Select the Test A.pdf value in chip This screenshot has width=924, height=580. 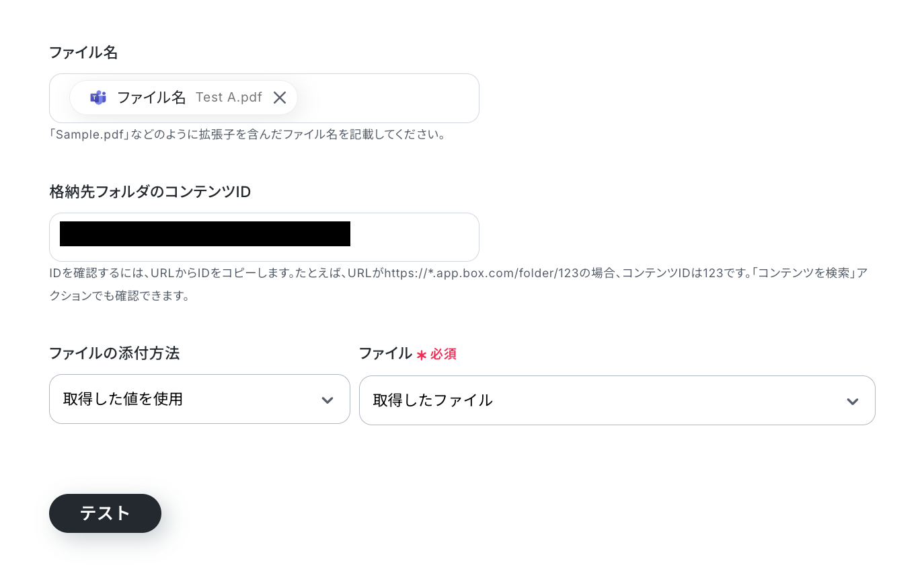point(229,98)
